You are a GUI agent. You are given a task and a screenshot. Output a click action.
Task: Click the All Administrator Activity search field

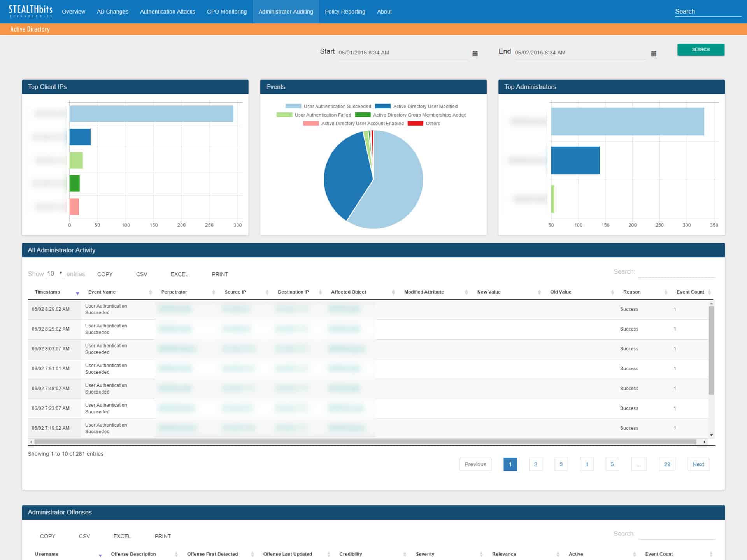click(x=677, y=272)
